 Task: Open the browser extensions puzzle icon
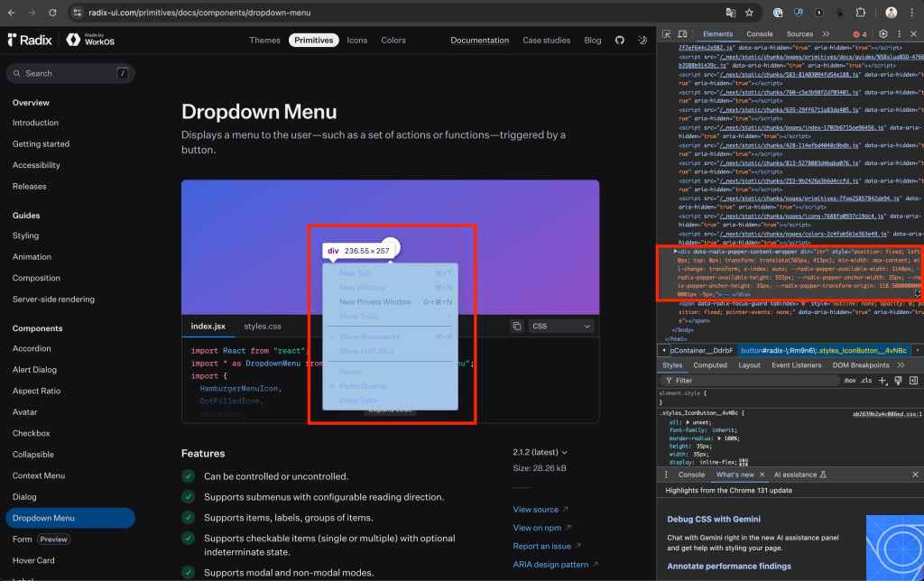[x=860, y=13]
